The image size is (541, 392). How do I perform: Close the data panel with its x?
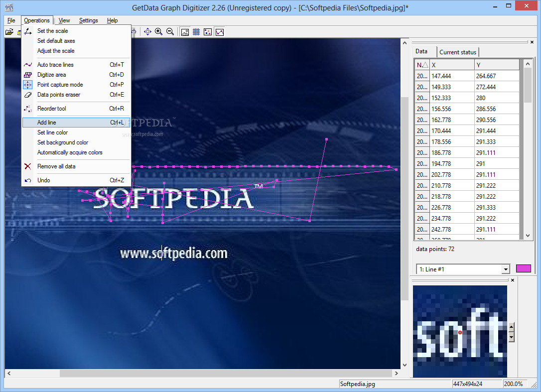pos(532,42)
